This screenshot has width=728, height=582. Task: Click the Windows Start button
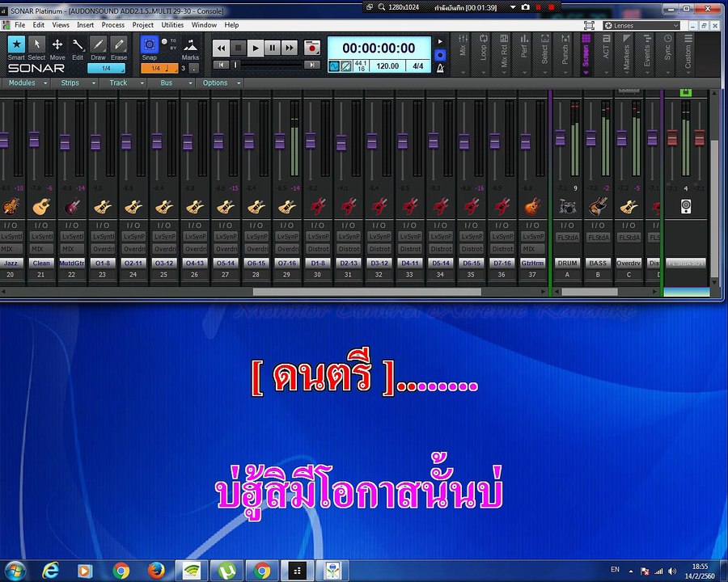(x=14, y=571)
